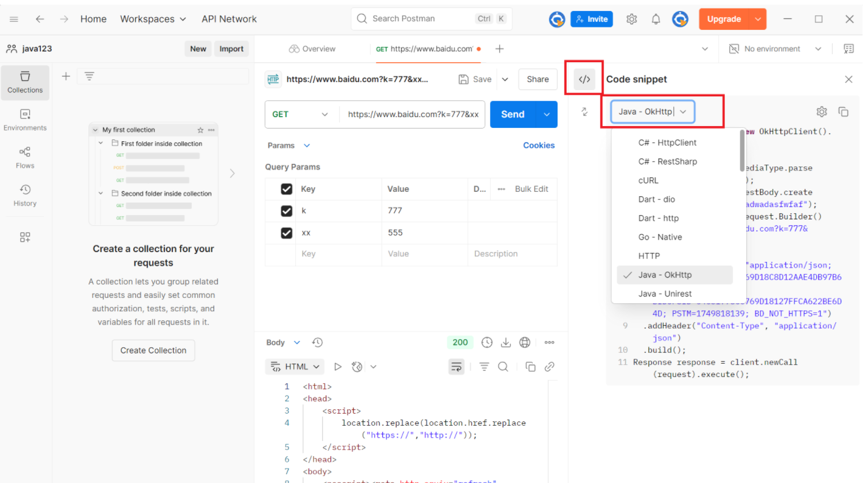Screen dimensions: 868x483
Task: Select Java - Unirest from the list
Action: [674, 294]
